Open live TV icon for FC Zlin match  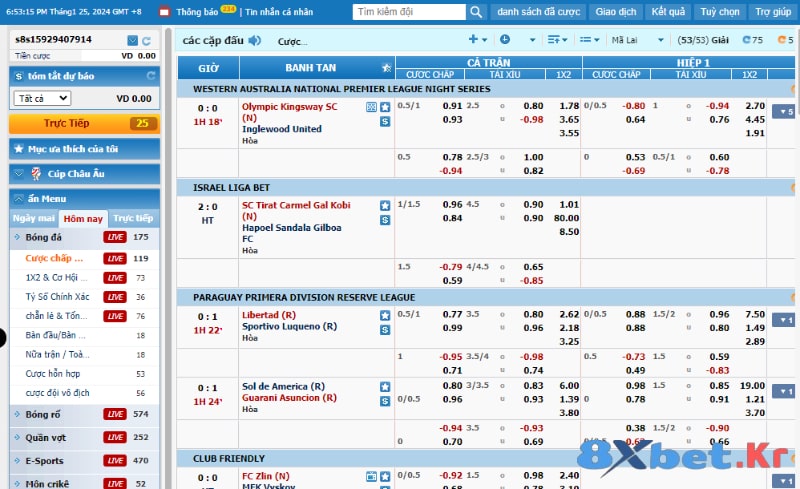pos(371,476)
